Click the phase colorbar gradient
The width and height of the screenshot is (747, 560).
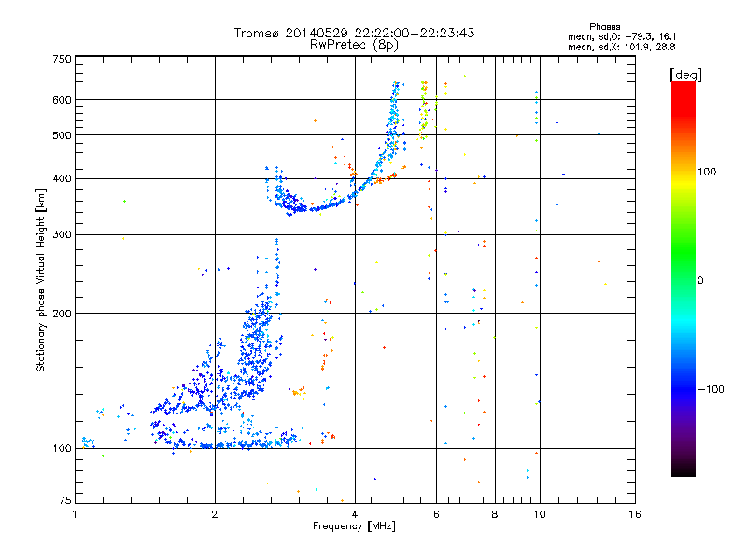pyautogui.click(x=684, y=278)
